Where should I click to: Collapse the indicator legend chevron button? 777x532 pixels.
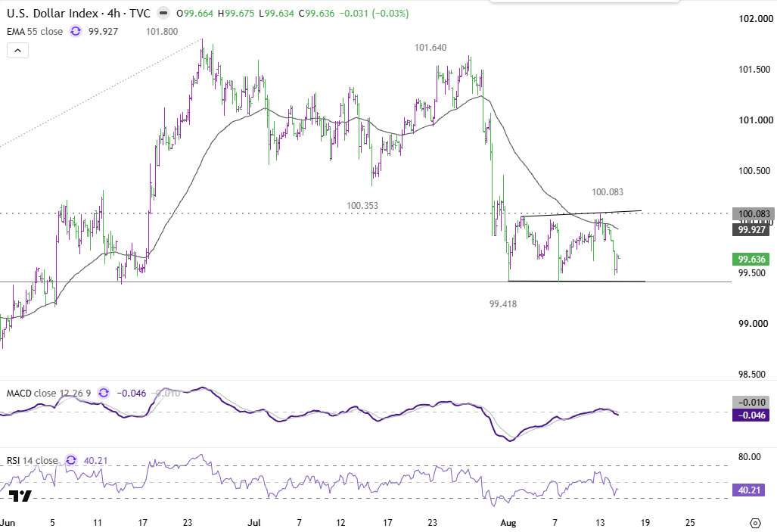click(x=17, y=51)
